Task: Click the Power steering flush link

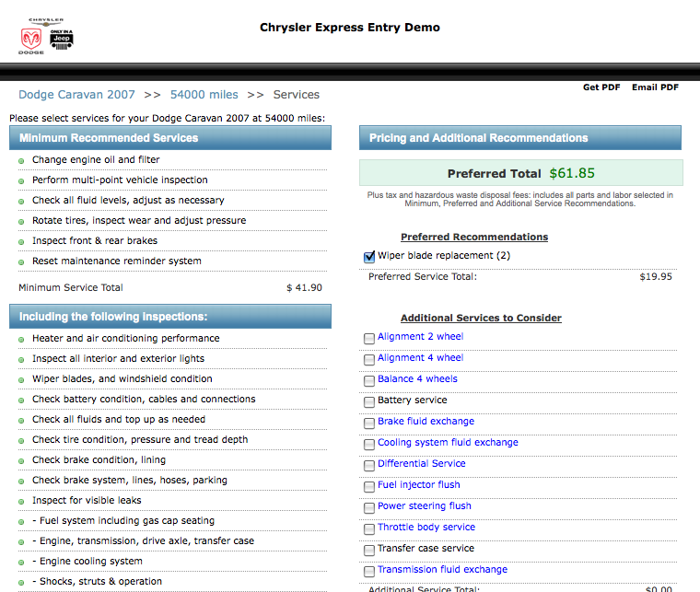Action: click(424, 505)
